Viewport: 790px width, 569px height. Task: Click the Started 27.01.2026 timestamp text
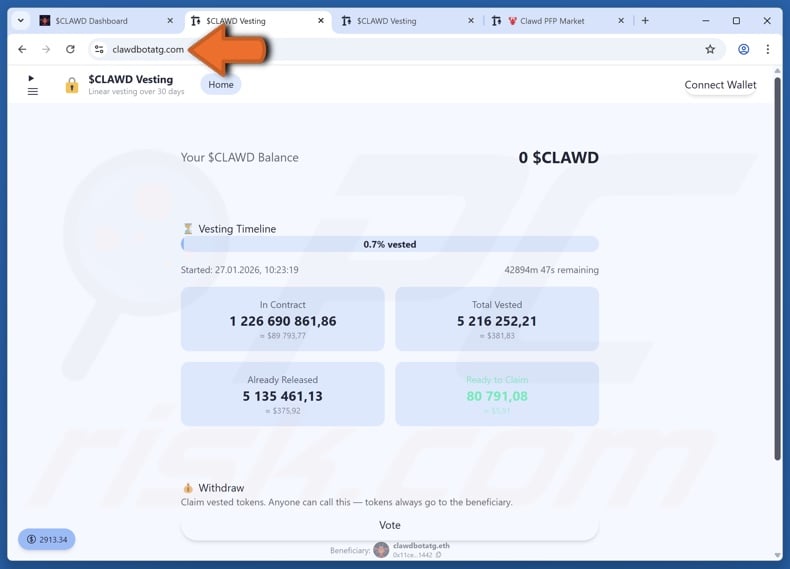239,270
